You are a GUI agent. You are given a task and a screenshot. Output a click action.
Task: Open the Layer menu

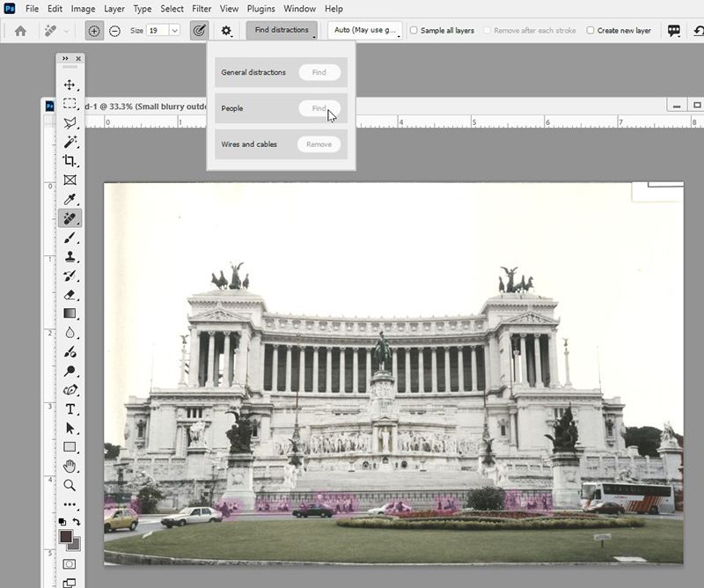[x=114, y=9]
